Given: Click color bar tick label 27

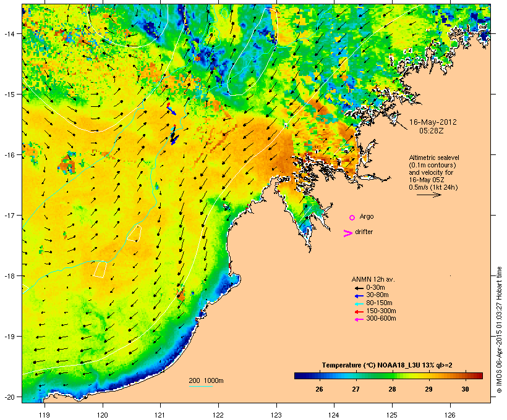Looking at the screenshot, I should [x=356, y=389].
